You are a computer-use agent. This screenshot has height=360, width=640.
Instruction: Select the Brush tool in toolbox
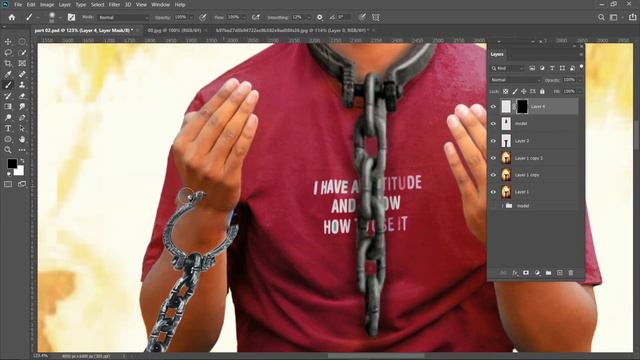tap(8, 85)
